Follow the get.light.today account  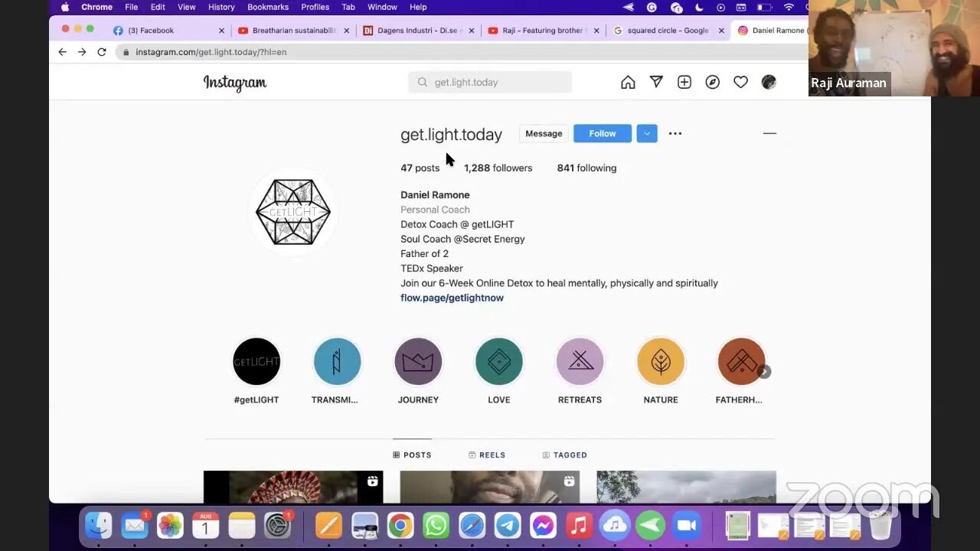click(603, 133)
